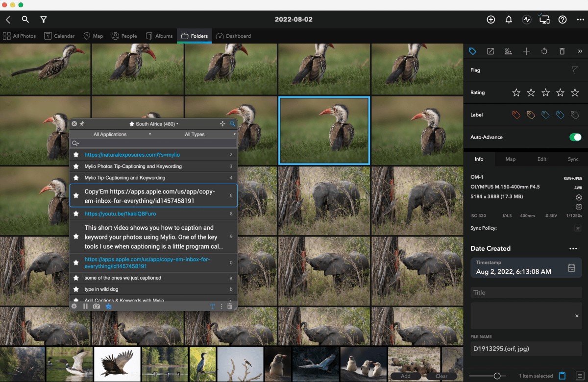Viewport: 588px width, 382px height.
Task: Pin the Copy'Em window
Action: (x=82, y=124)
